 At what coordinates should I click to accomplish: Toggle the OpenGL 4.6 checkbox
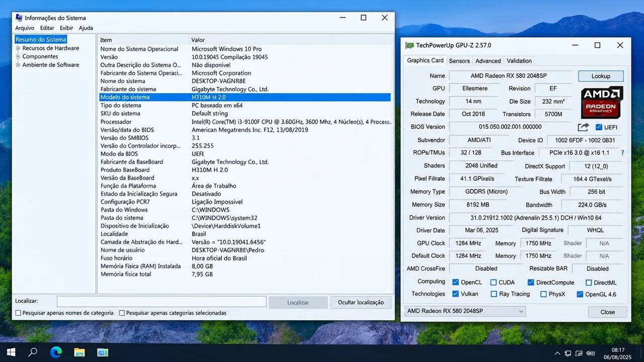580,294
